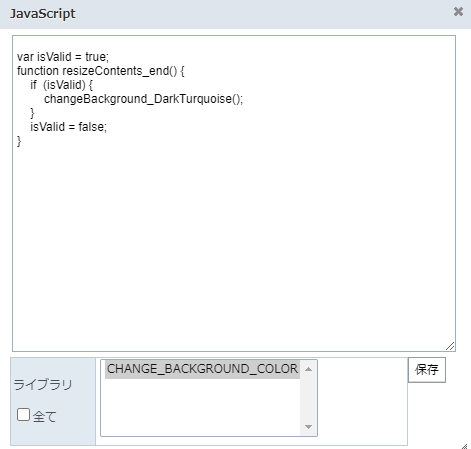Click the final closing brace of the function

19,141
